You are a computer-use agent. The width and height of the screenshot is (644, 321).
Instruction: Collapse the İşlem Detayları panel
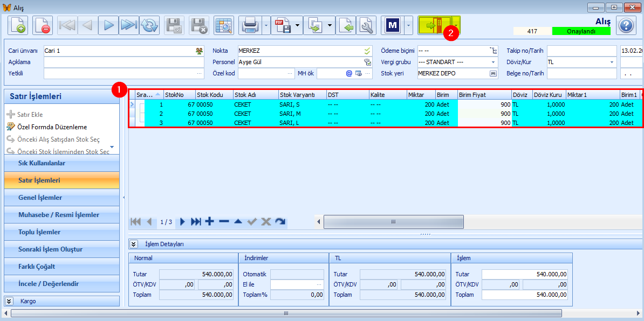click(134, 244)
